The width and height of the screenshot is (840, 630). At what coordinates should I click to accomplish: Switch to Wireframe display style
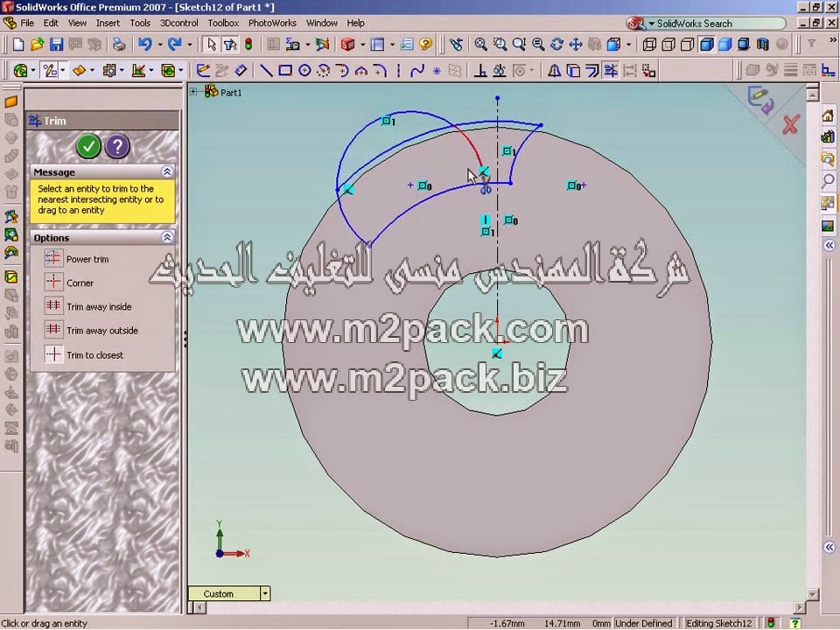pos(649,45)
